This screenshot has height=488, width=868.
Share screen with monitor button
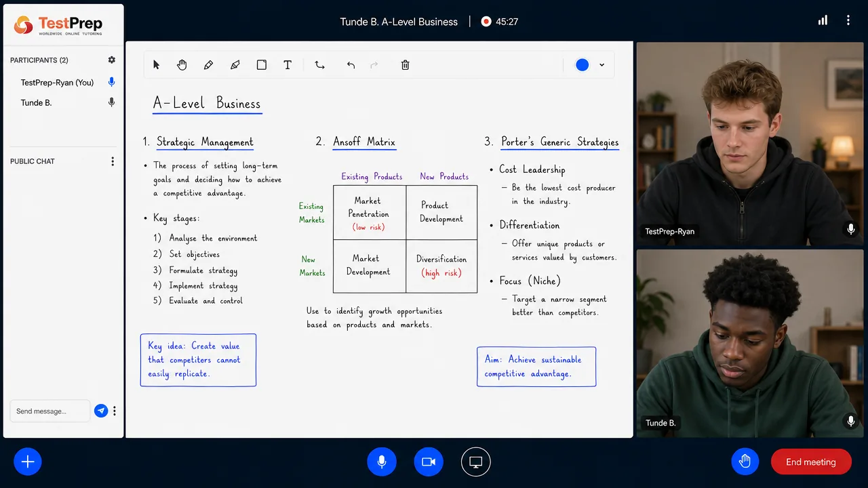(x=476, y=462)
